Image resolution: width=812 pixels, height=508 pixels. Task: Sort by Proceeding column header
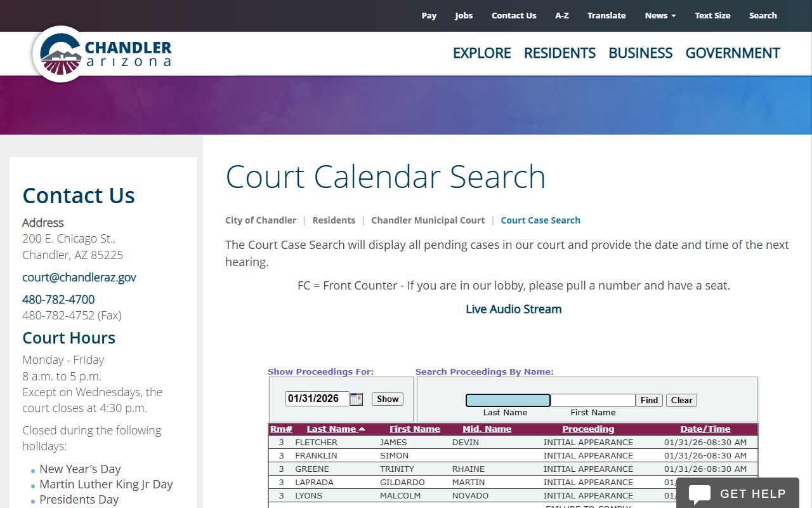[x=588, y=429]
